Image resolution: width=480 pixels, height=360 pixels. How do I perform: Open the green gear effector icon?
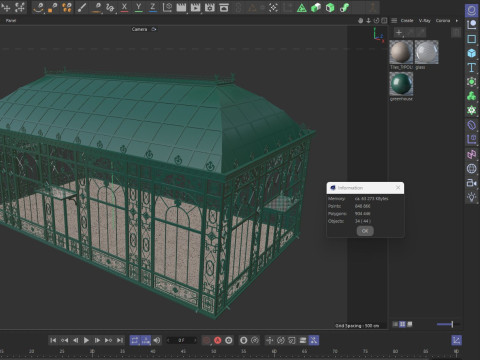tap(471, 110)
